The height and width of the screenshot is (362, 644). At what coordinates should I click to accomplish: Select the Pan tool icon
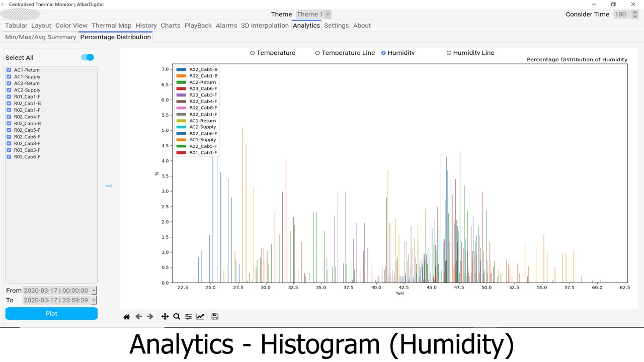point(165,317)
